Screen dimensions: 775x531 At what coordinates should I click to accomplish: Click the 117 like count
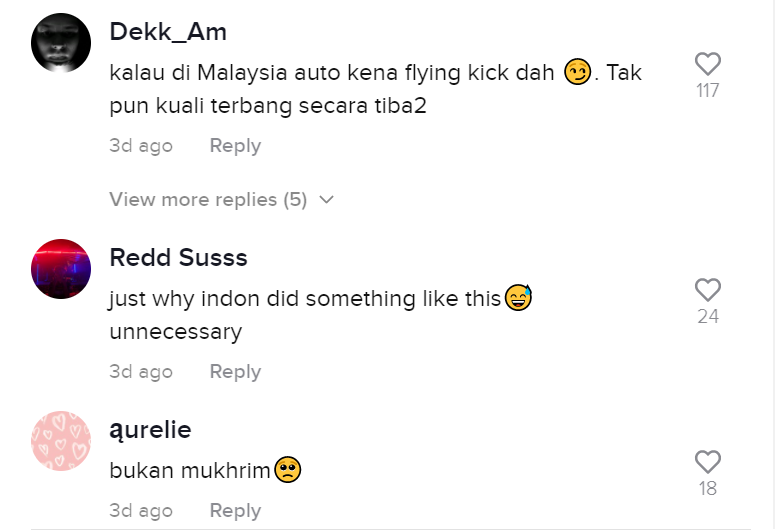tap(707, 91)
